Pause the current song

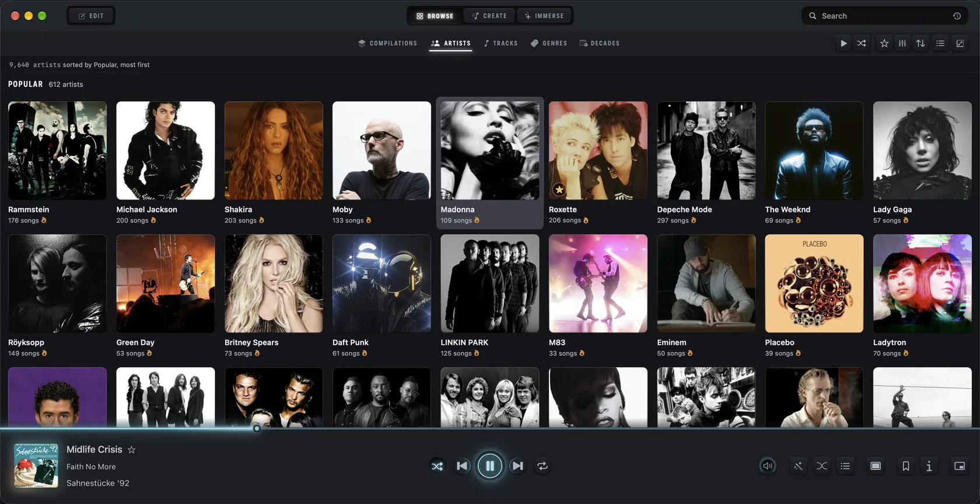pyautogui.click(x=490, y=466)
